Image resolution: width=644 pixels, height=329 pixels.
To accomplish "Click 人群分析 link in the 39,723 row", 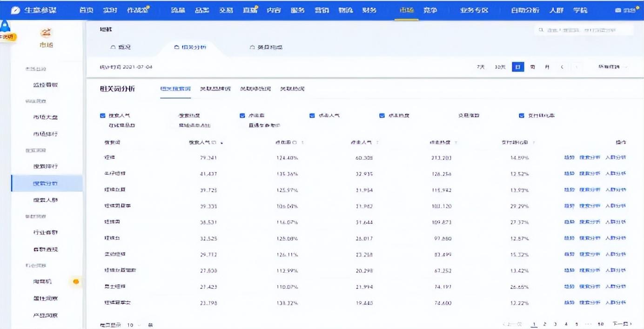I will (x=615, y=190).
